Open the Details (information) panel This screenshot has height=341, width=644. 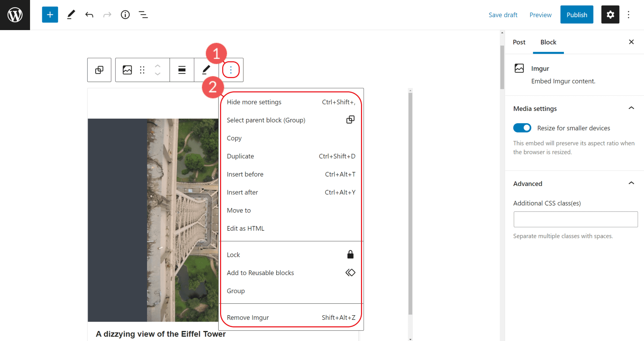[x=125, y=14]
